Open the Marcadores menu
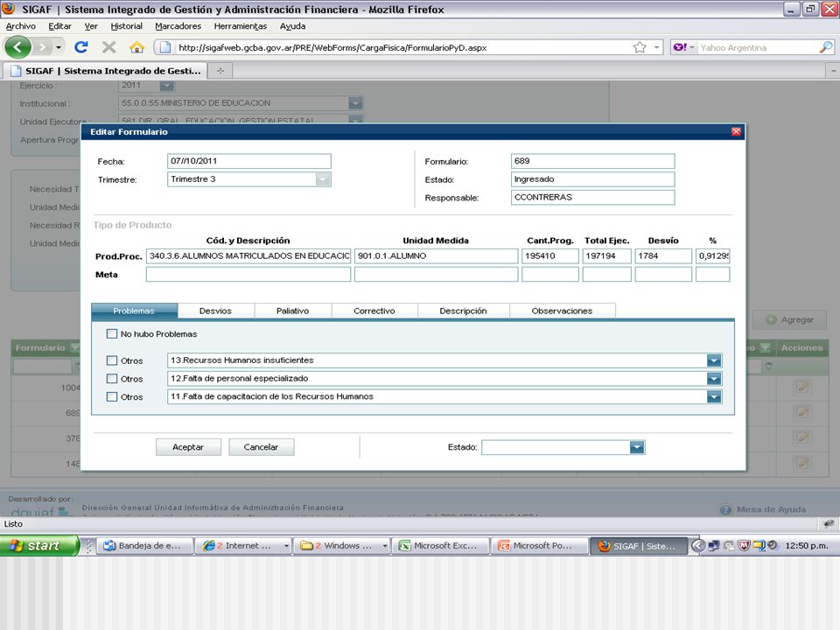The height and width of the screenshot is (630, 840). point(178,26)
